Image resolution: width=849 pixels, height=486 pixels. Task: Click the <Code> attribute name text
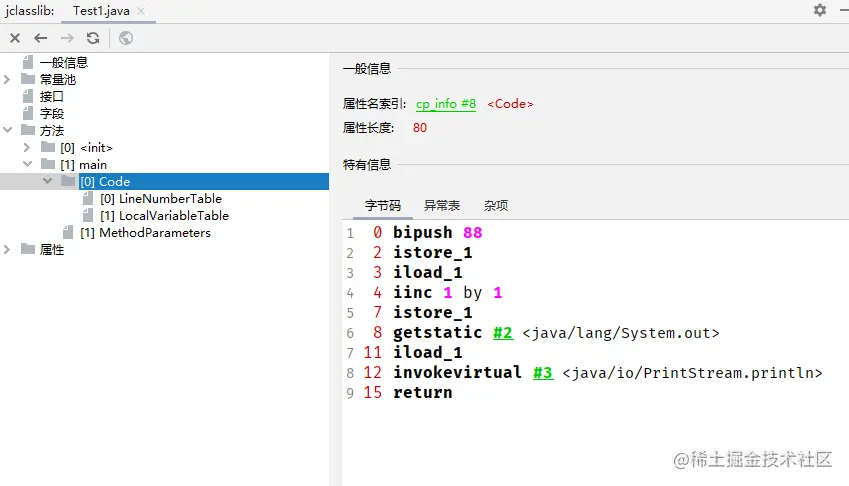click(510, 104)
